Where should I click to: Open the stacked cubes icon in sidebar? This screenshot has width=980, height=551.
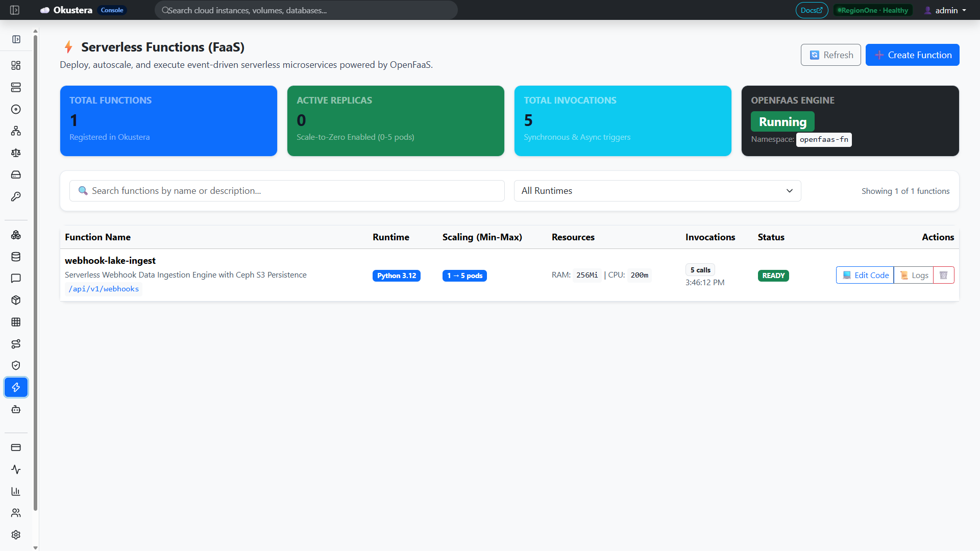tap(16, 235)
